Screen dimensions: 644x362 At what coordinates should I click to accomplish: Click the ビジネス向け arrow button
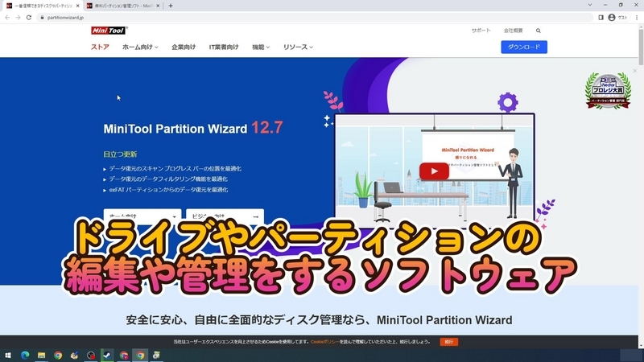coord(225,215)
